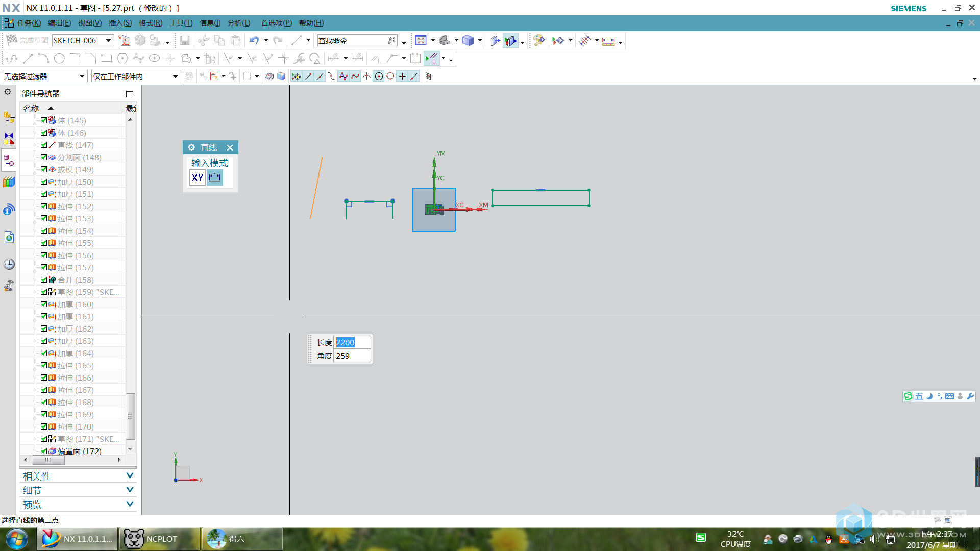
Task: Open the Roles sidebar icon
Action: [9, 286]
